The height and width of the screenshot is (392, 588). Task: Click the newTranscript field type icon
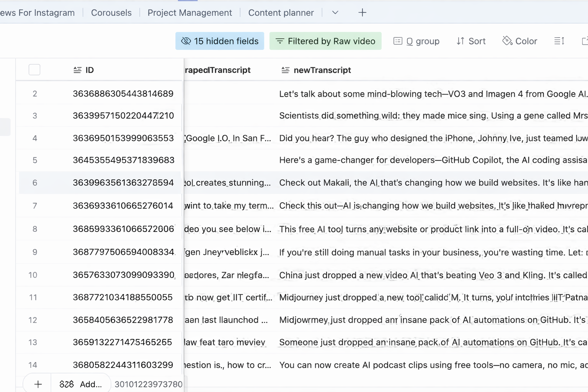285,70
